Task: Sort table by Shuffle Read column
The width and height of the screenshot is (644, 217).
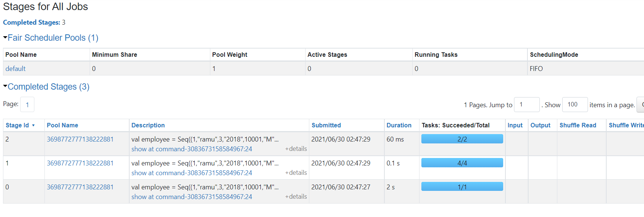Action: (x=578, y=125)
